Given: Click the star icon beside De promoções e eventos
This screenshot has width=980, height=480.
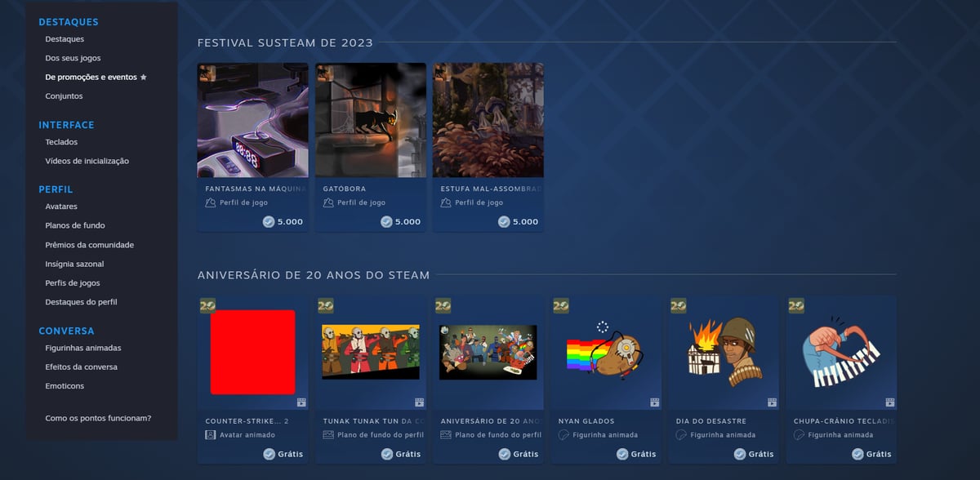Looking at the screenshot, I should pos(144,78).
